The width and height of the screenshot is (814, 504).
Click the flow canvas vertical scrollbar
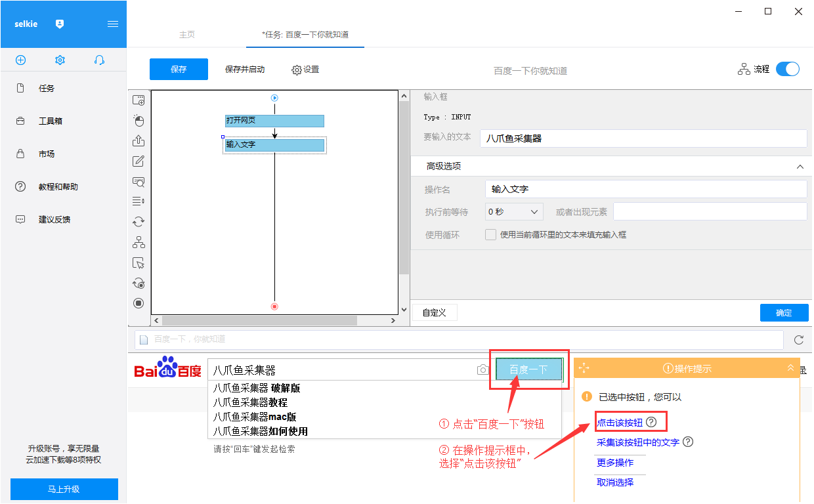[404, 187]
